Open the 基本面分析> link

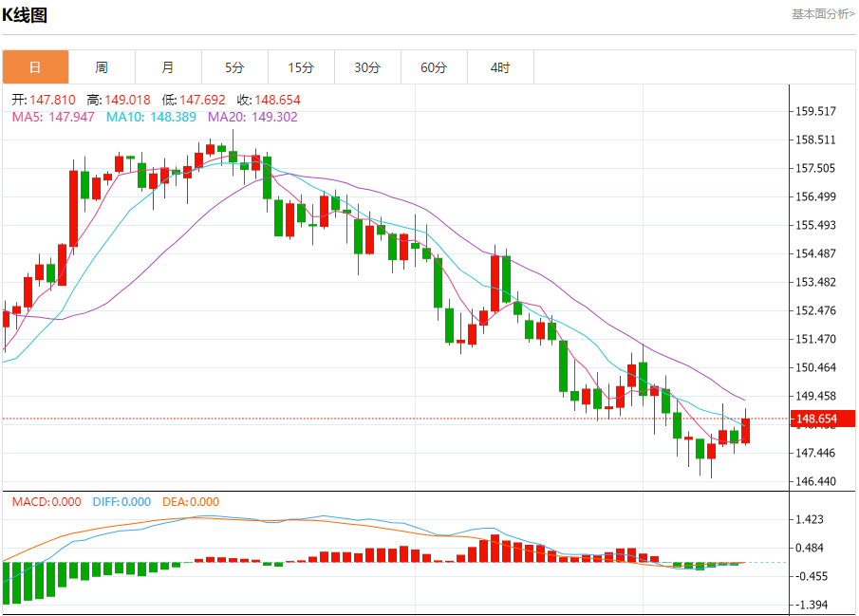823,14
